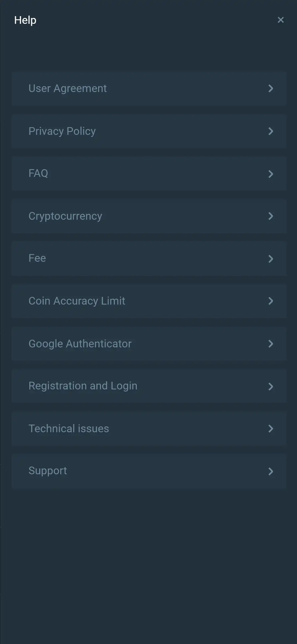Click the chevron beside Coin Accuracy Limit
The height and width of the screenshot is (644, 297).
point(271,301)
